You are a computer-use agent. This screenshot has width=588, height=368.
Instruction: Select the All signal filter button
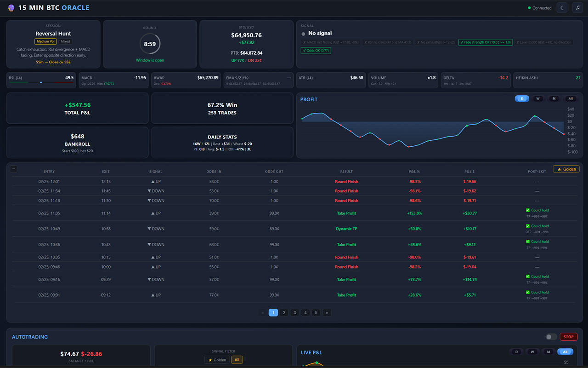click(x=237, y=360)
